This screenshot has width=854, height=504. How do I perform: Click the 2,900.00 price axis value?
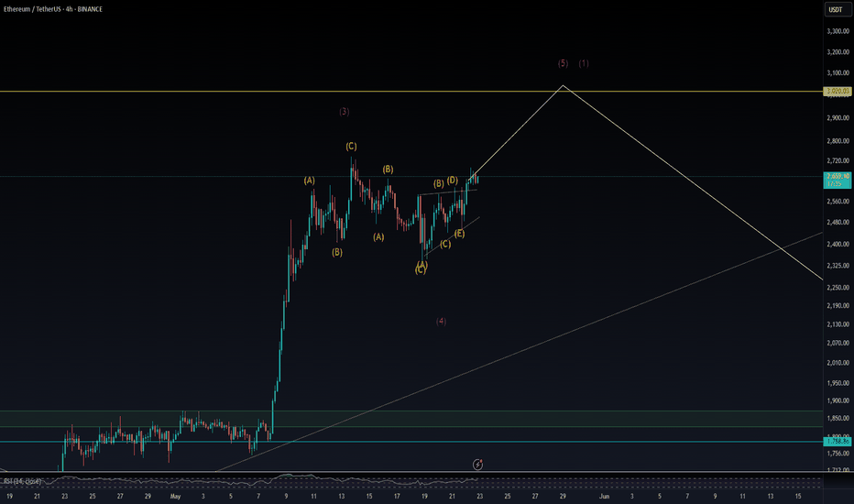pos(838,118)
